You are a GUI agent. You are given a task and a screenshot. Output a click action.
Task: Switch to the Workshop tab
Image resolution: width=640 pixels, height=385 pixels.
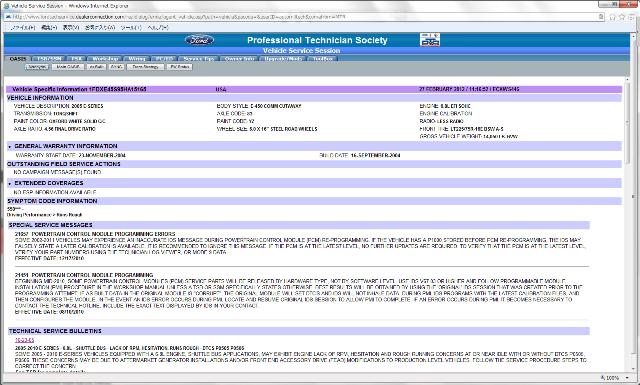pyautogui.click(x=105, y=59)
